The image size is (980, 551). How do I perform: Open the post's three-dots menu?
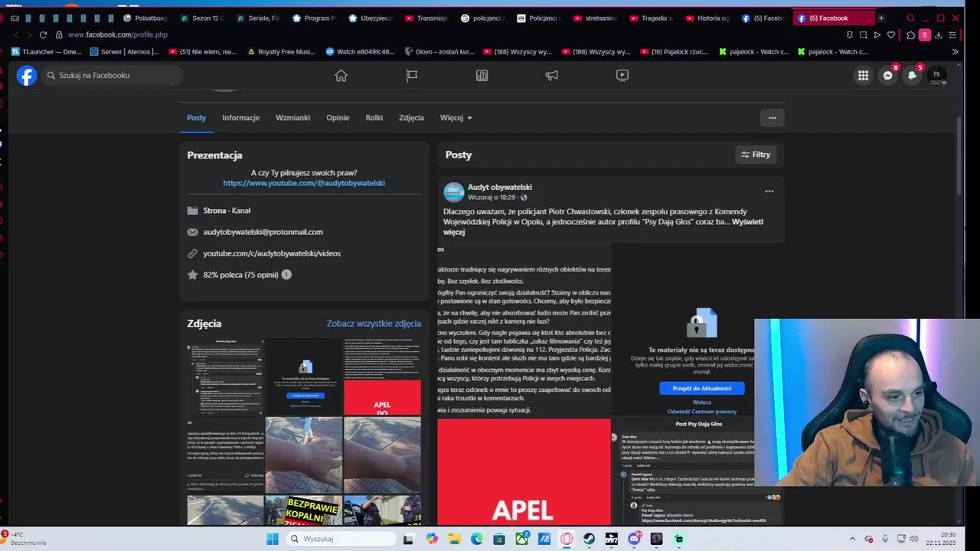[x=769, y=191]
